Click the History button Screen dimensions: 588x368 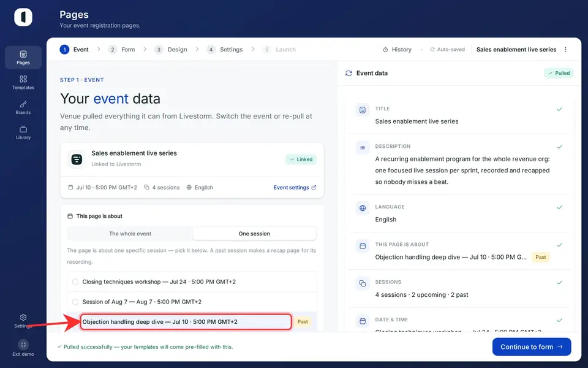click(397, 50)
